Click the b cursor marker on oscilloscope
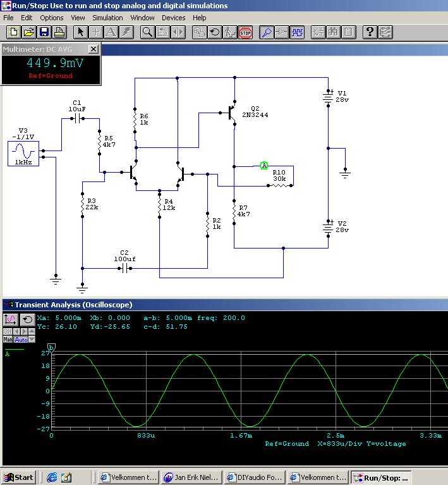The image size is (448, 485). (51, 347)
